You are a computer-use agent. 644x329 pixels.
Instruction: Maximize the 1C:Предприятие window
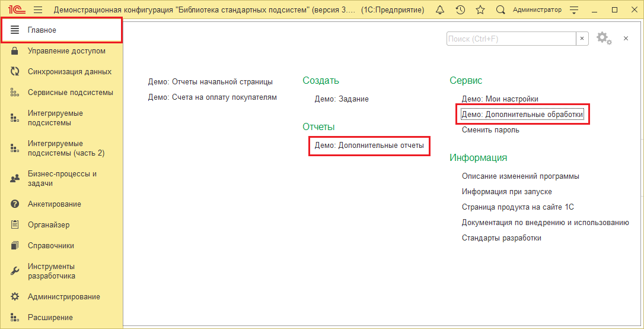tap(614, 10)
